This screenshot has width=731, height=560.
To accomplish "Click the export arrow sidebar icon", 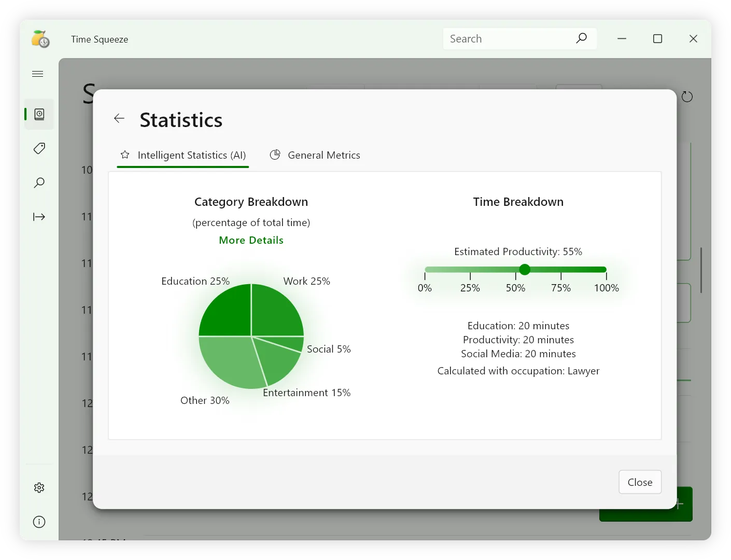I will (39, 217).
